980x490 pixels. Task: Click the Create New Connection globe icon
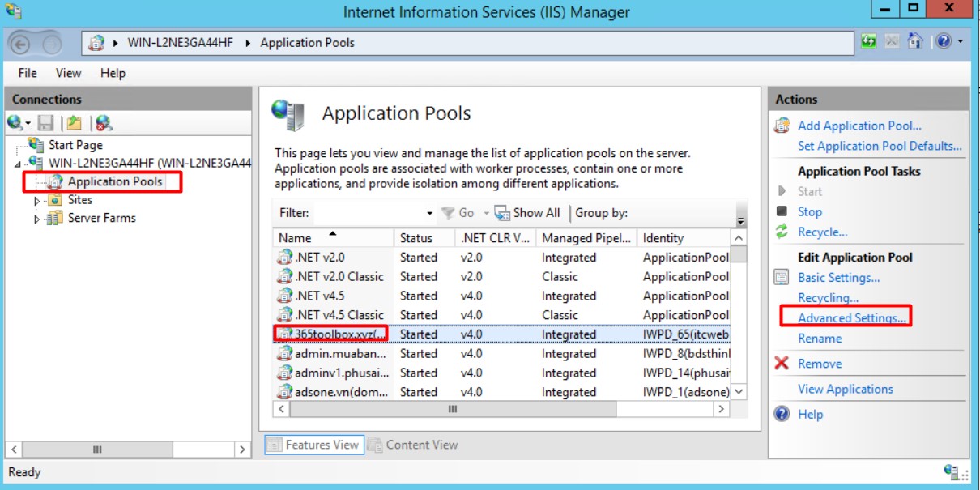[x=16, y=123]
